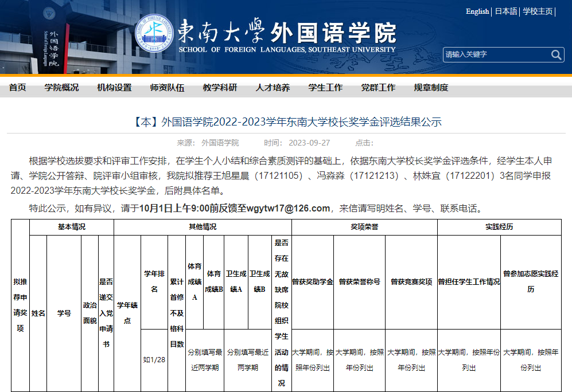Click the 曾担任学生工作情况 column header
The height and width of the screenshot is (392, 572).
(469, 282)
